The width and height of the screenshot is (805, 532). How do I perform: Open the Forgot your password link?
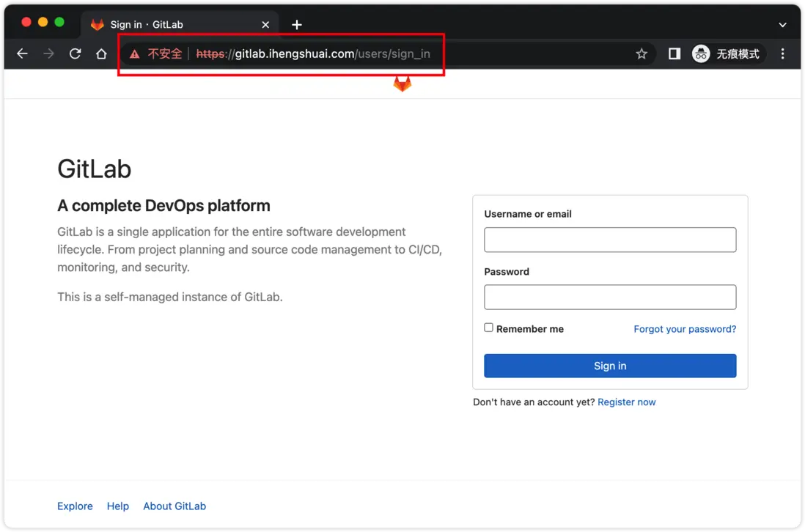tap(685, 329)
